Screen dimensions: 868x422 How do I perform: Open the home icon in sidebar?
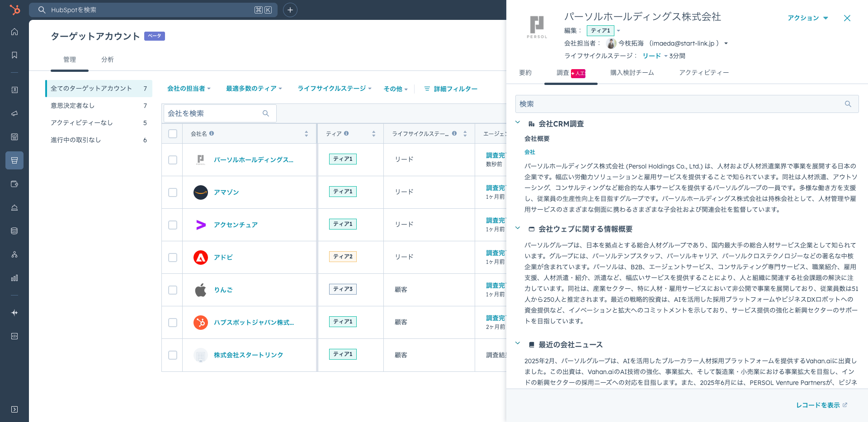tap(14, 32)
